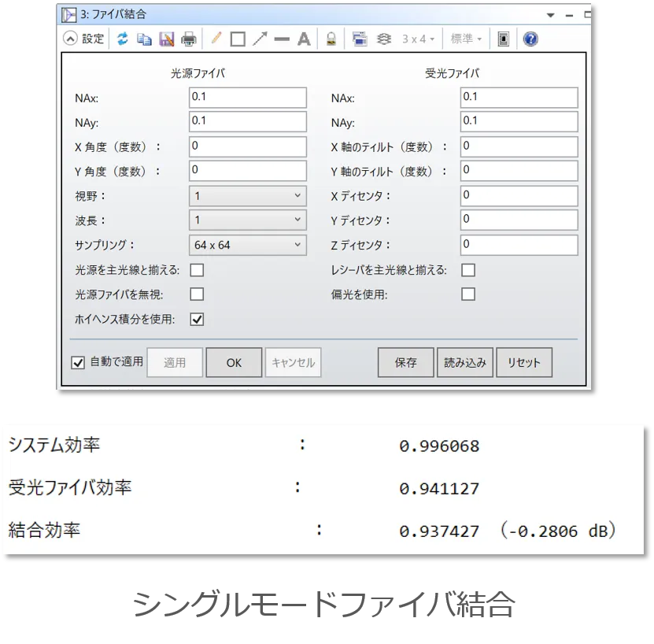Click the Z ディセンタ input field
Viewport: 654px width, 644px height.
[519, 245]
